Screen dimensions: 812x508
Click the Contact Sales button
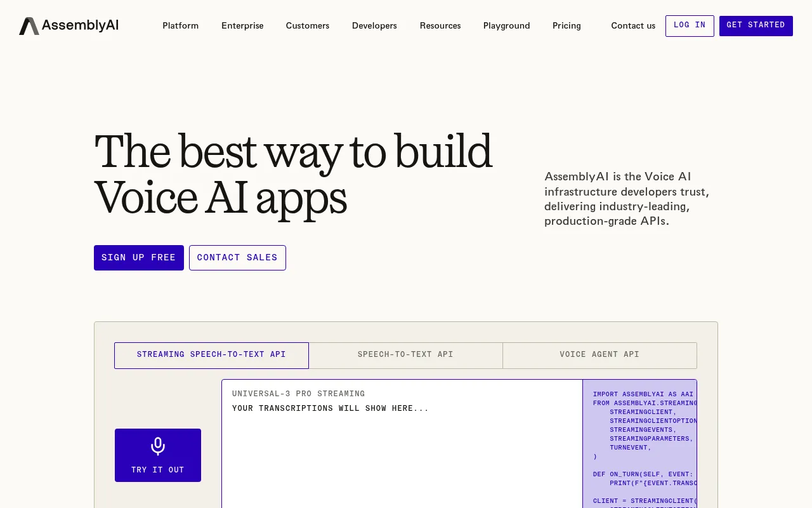tap(237, 258)
